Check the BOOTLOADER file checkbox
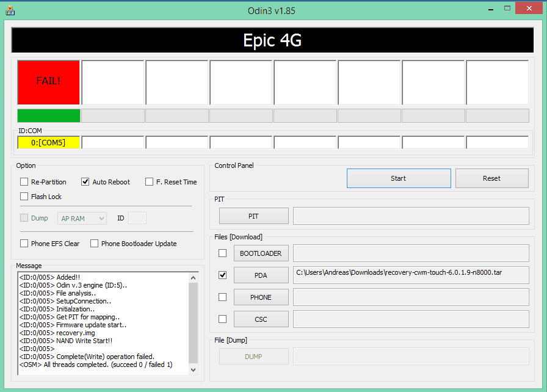Viewport: 547px width, 392px height. click(x=222, y=253)
